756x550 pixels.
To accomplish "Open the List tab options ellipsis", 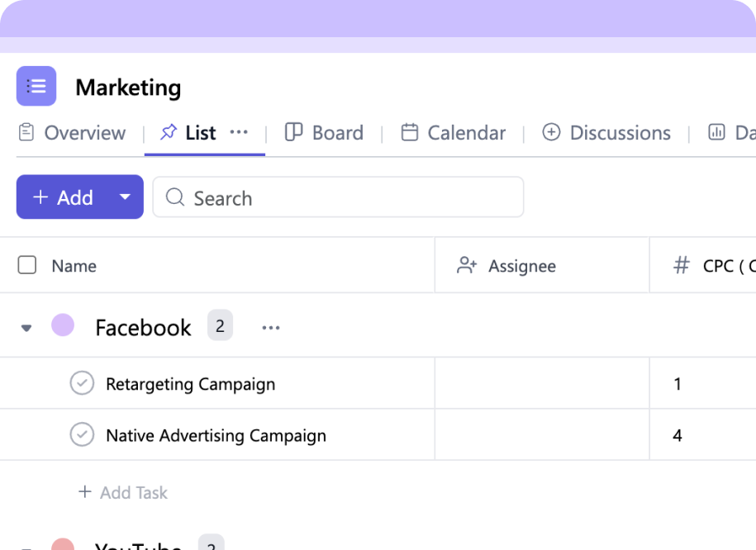I will [x=239, y=132].
